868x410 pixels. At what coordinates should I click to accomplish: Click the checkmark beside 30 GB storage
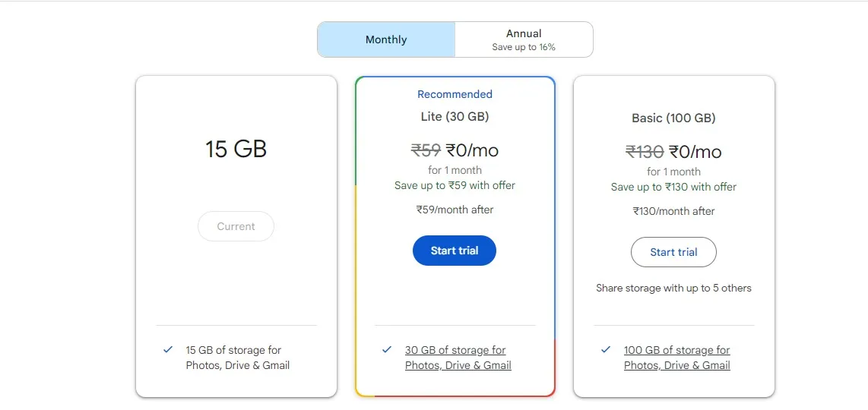387,350
